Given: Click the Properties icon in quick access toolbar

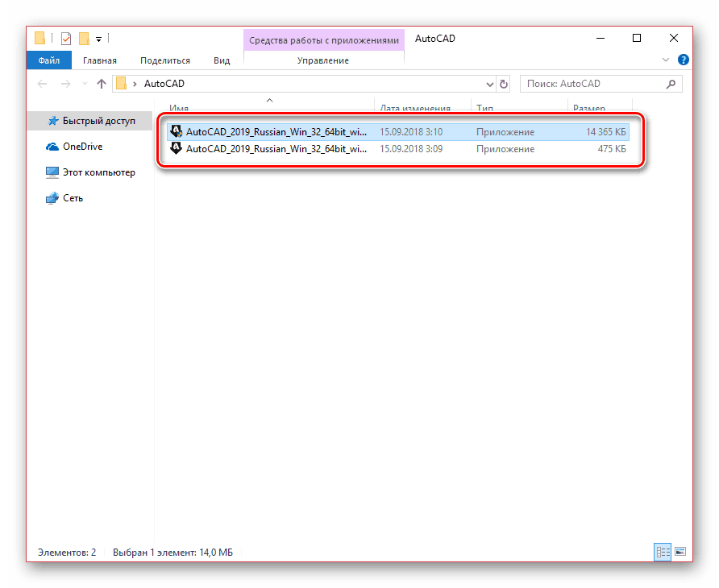Looking at the screenshot, I should click(66, 39).
